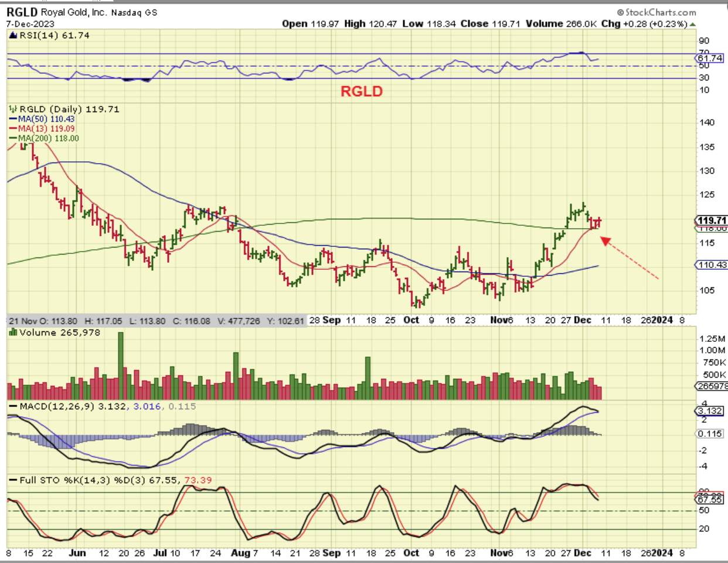Viewport: 728px width, 563px height.
Task: Click the RSI line icon beside RSI(14)
Action: click(13, 35)
